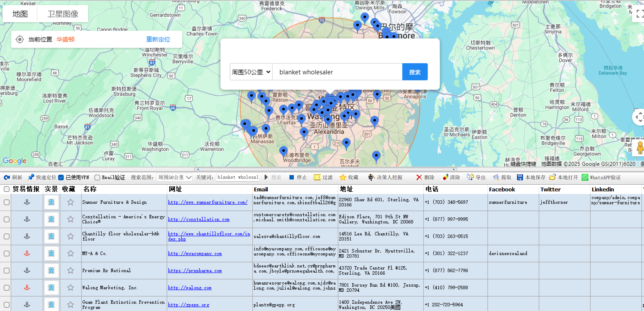The image size is (644, 311).
Task: Open street view icon for Guam Plant row
Action: (x=51, y=305)
